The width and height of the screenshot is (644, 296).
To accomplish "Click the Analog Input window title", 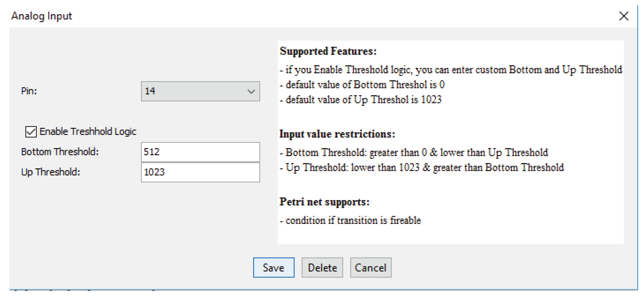I will pyautogui.click(x=41, y=16).
